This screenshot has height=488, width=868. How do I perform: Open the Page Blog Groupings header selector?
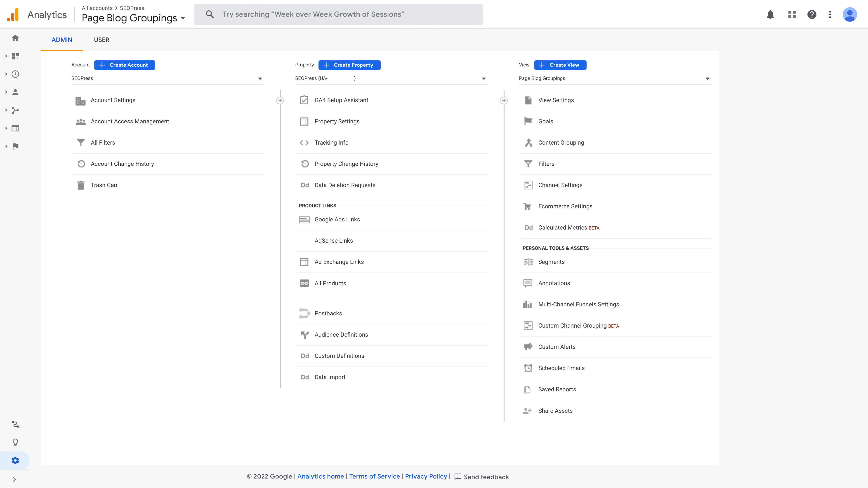(x=133, y=18)
